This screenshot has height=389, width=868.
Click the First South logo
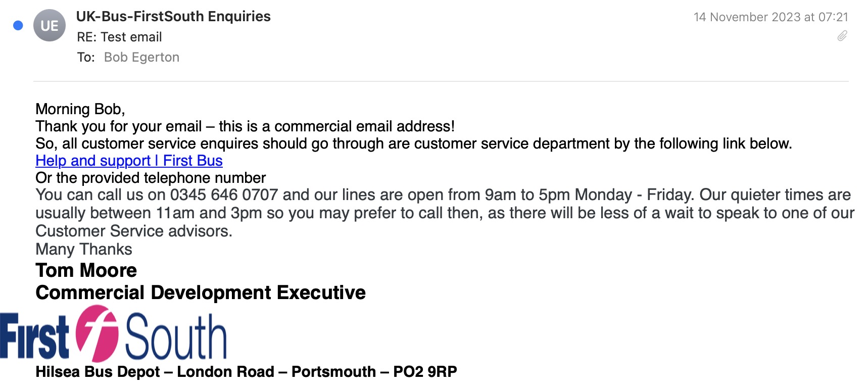pyautogui.click(x=114, y=335)
